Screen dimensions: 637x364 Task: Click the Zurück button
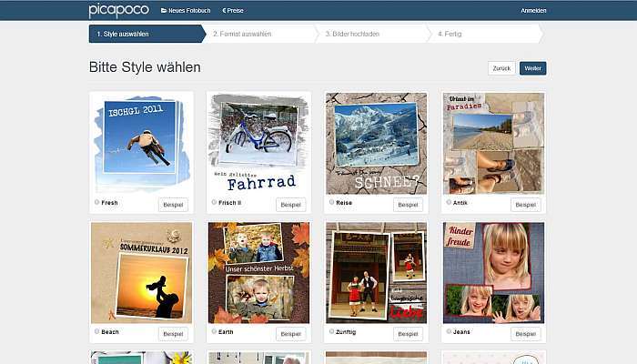pos(501,68)
